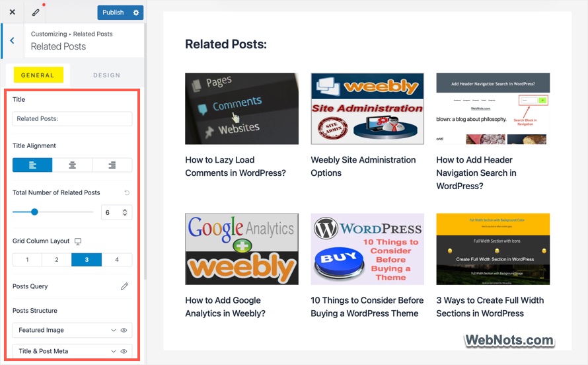
Task: Click the Weebly Site Administration thumbnail
Action: point(367,108)
